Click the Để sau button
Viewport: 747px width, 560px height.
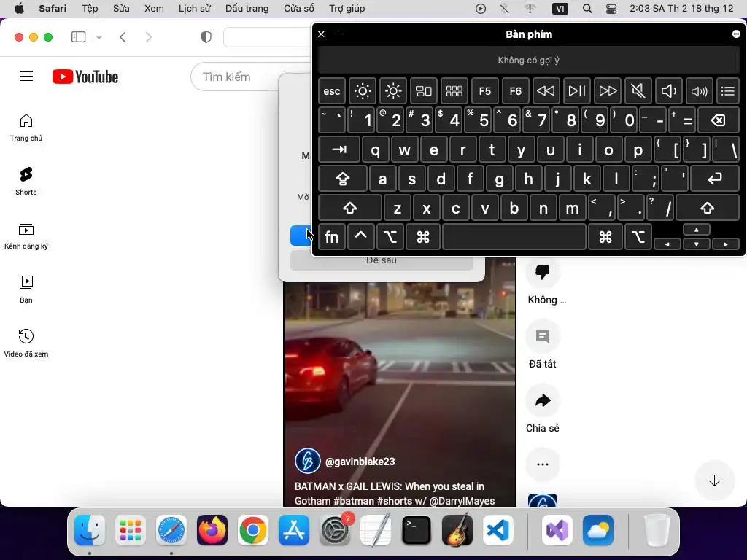coord(382,261)
